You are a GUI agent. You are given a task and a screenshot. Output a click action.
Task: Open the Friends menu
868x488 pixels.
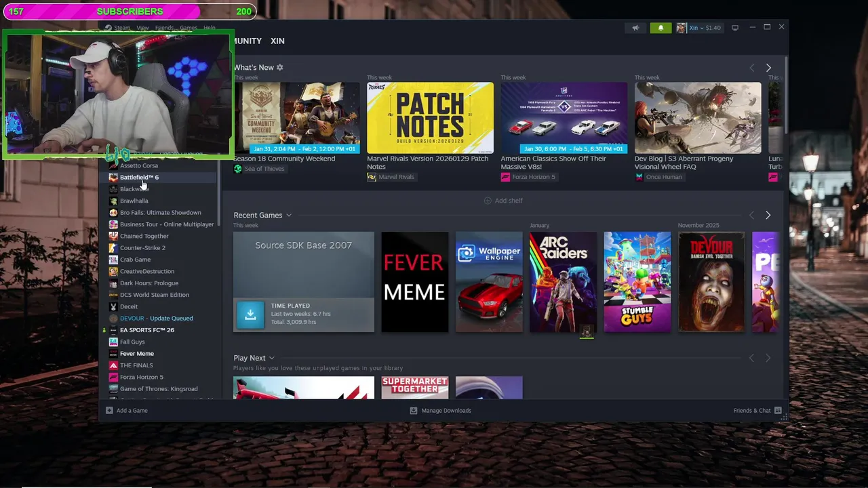164,28
